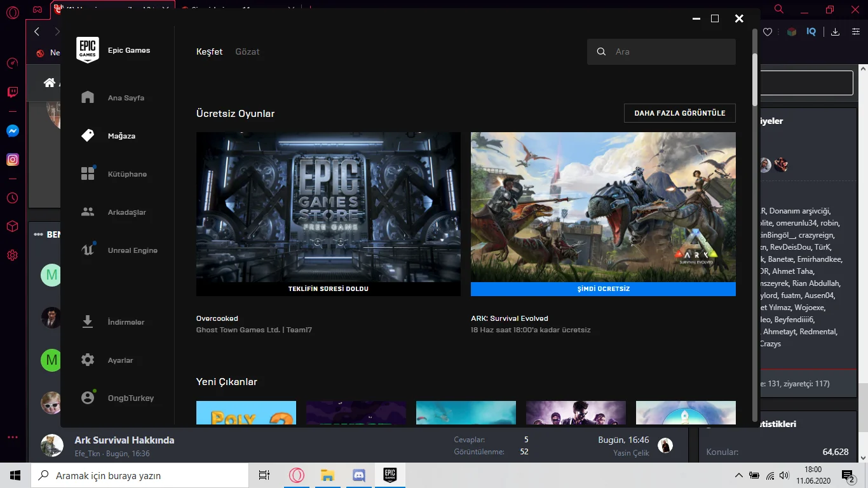The image size is (868, 488).
Task: Open İndirmeler in the launcher sidebar
Action: (126, 322)
